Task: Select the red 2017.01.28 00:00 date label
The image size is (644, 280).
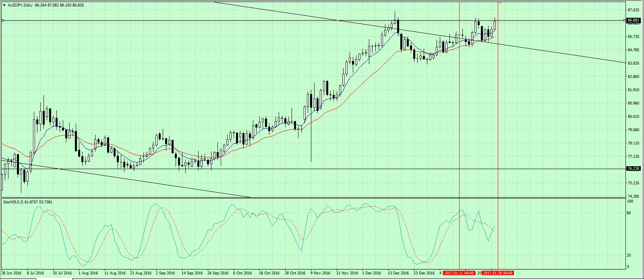Action: [x=498, y=273]
